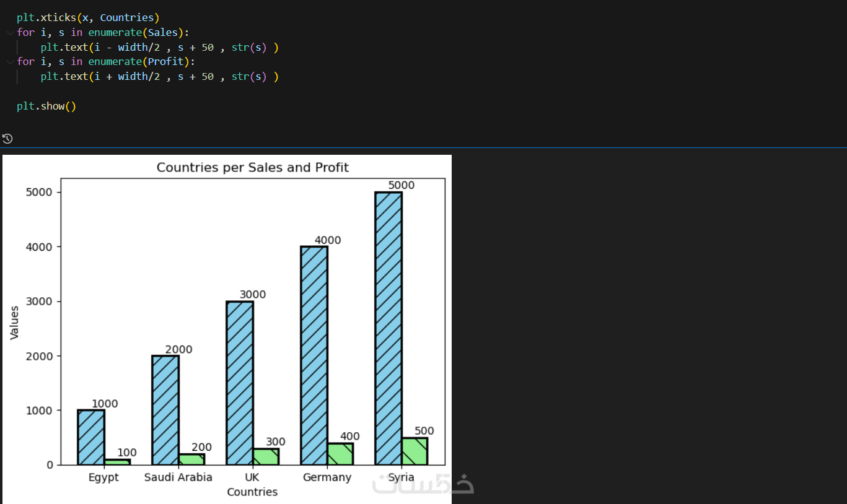The height and width of the screenshot is (504, 847).
Task: Click the Countries x-axis label
Action: tap(252, 492)
